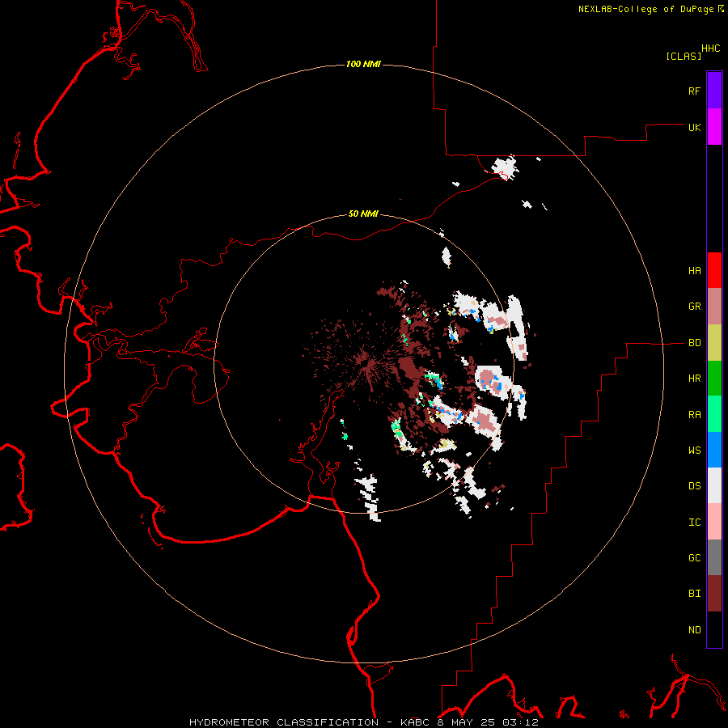Click the 8 MAY 25 03:12 timestamp
The height and width of the screenshot is (728, 728).
[x=488, y=722]
